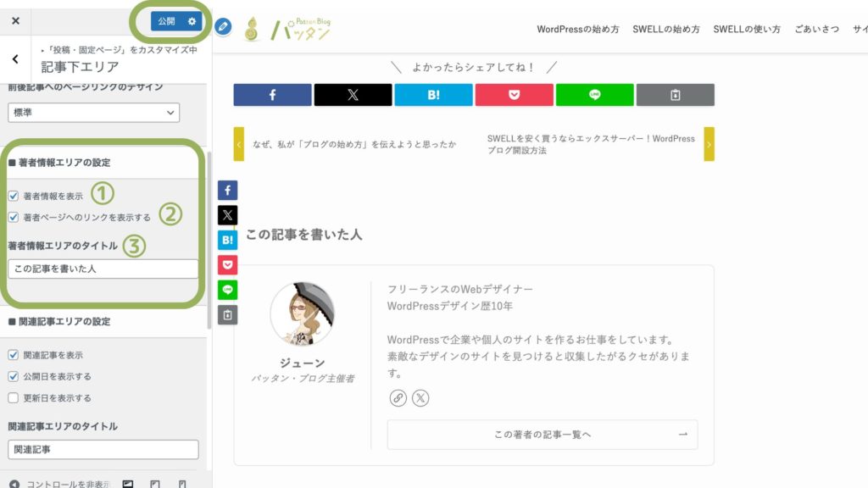Click the author's X profile icon
Image resolution: width=868 pixels, height=488 pixels.
point(420,398)
